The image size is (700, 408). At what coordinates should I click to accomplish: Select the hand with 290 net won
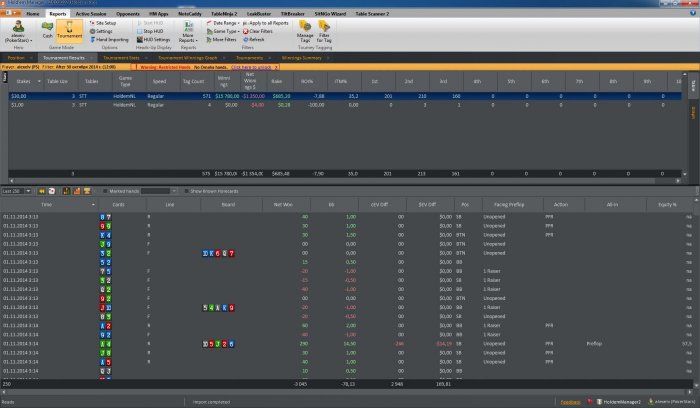(x=344, y=344)
